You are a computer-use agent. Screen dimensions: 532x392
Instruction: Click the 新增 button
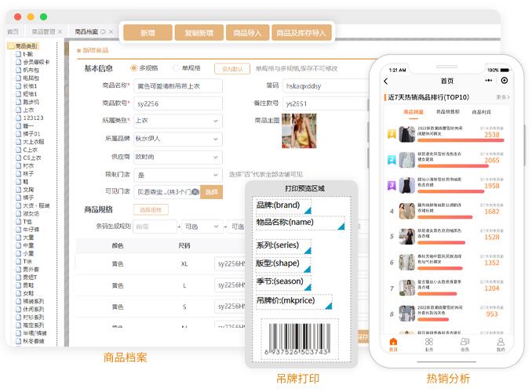click(147, 33)
